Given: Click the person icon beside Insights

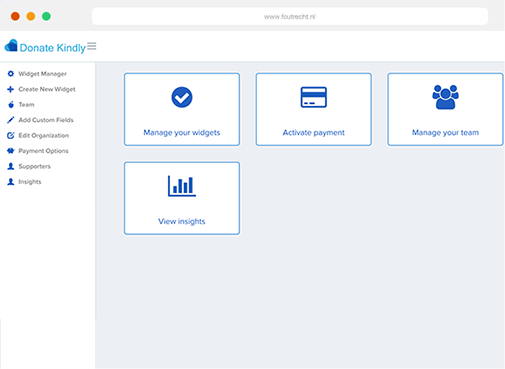Looking at the screenshot, I should [x=11, y=182].
